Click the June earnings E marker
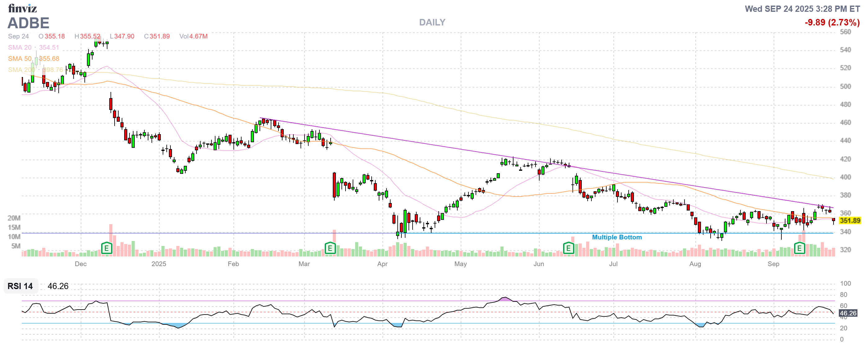Viewport: 868px width, 349px height. pos(568,249)
